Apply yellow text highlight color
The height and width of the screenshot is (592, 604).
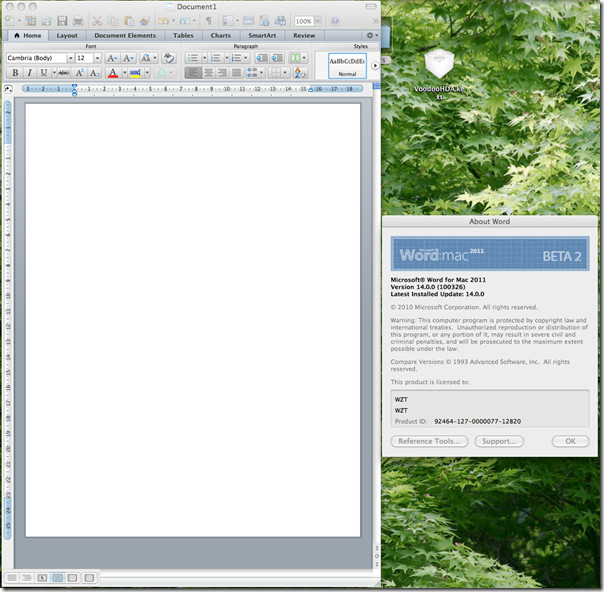[135, 72]
